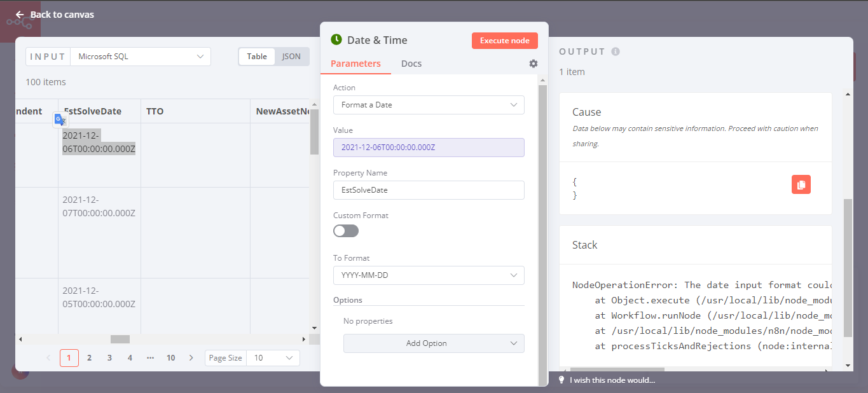
Task: Click the back arrow to canvas
Action: (20, 15)
